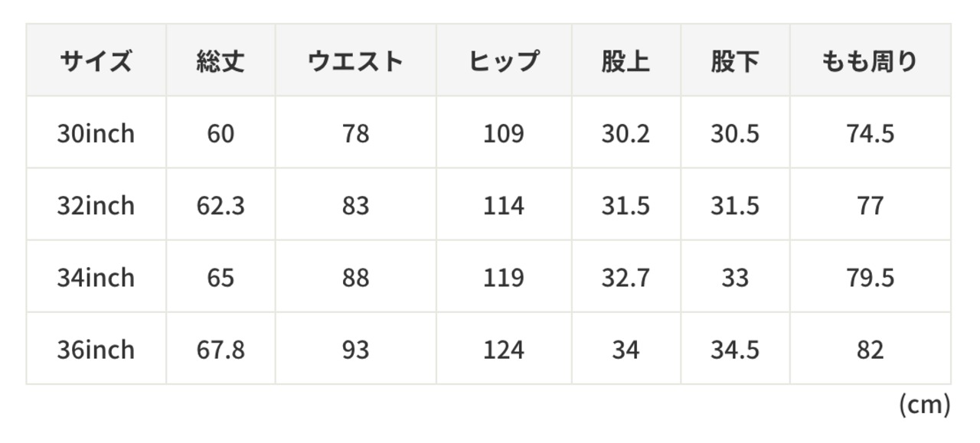
Task: Click the (cm) unit label
Action: click(925, 405)
